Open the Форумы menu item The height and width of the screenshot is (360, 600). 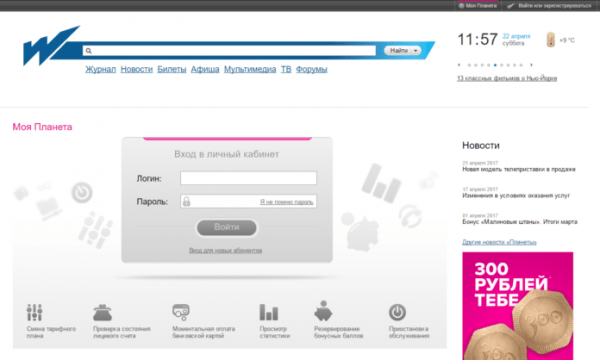311,69
